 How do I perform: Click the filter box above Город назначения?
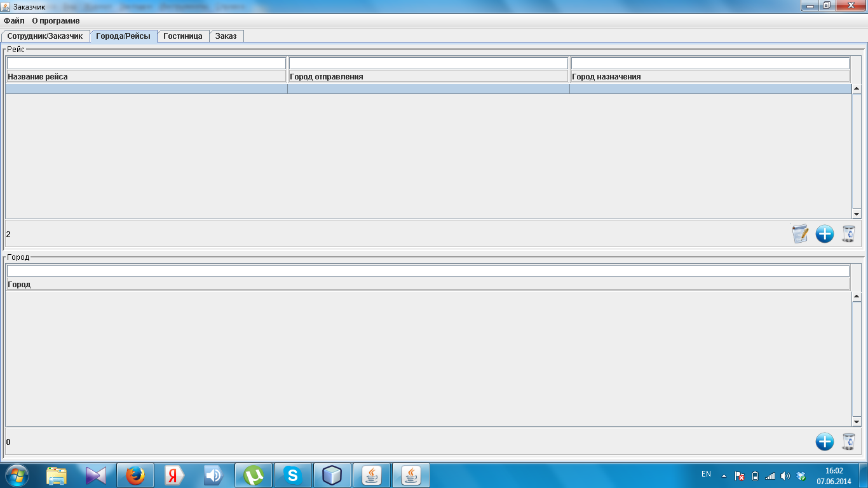(710, 64)
